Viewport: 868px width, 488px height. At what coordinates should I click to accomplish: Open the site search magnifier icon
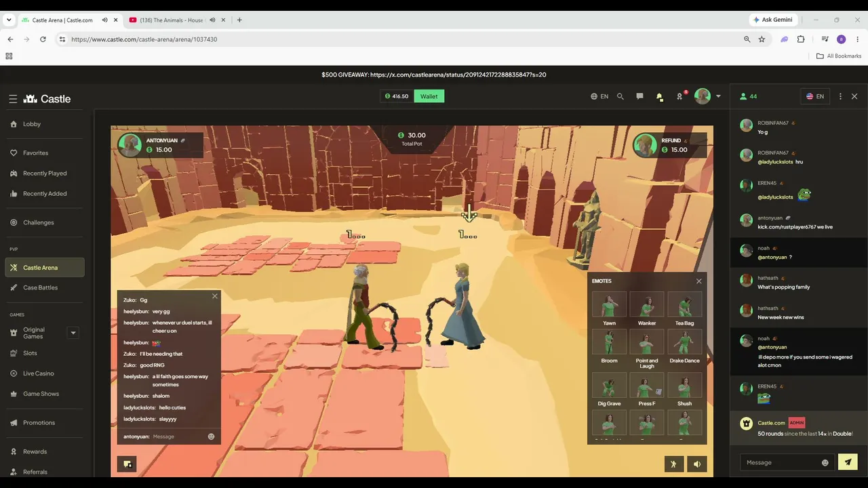(620, 96)
